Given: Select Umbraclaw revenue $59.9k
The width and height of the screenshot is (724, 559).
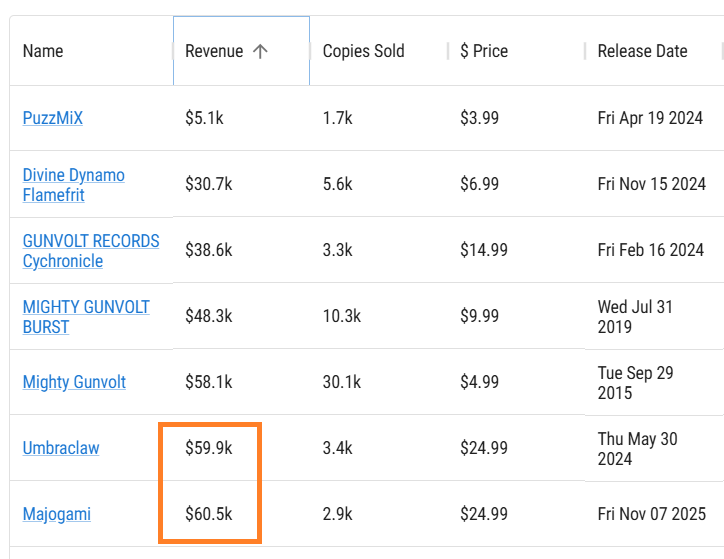Looking at the screenshot, I should (241, 448).
